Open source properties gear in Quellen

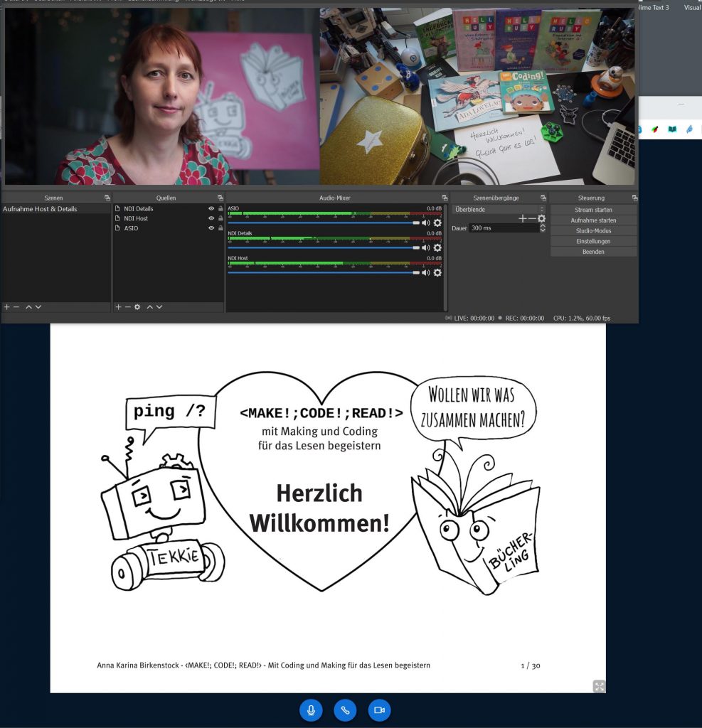[x=137, y=307]
